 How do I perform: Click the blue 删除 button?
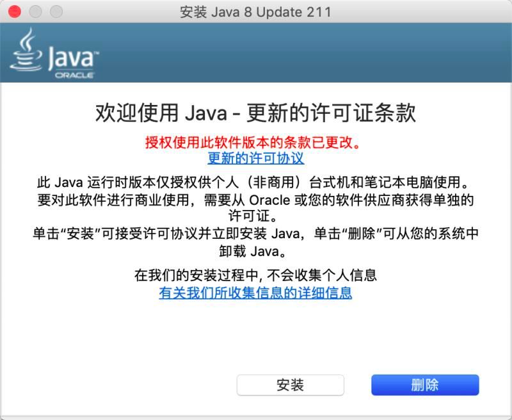425,385
